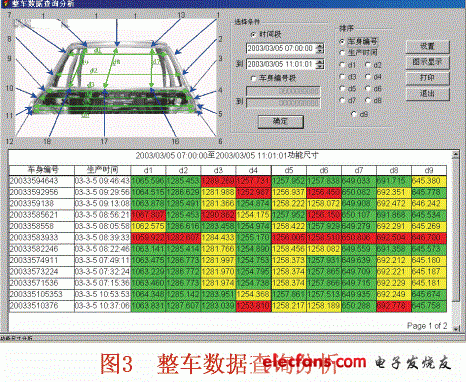Adjust the end time 11:01:01 stepper
The height and width of the screenshot is (382, 466).
click(320, 64)
